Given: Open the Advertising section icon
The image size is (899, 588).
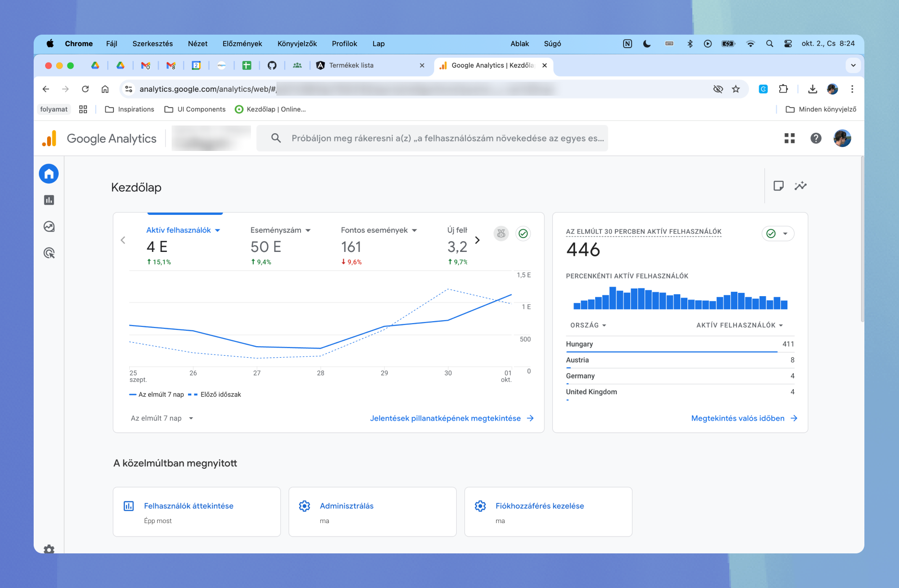Looking at the screenshot, I should (49, 253).
